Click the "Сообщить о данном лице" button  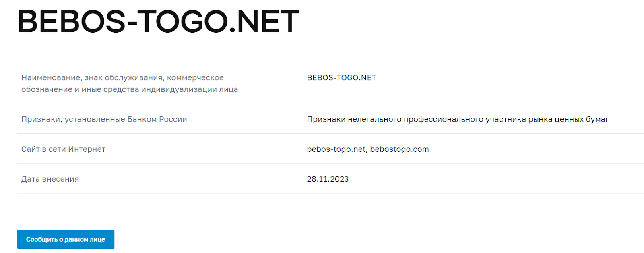(x=66, y=239)
